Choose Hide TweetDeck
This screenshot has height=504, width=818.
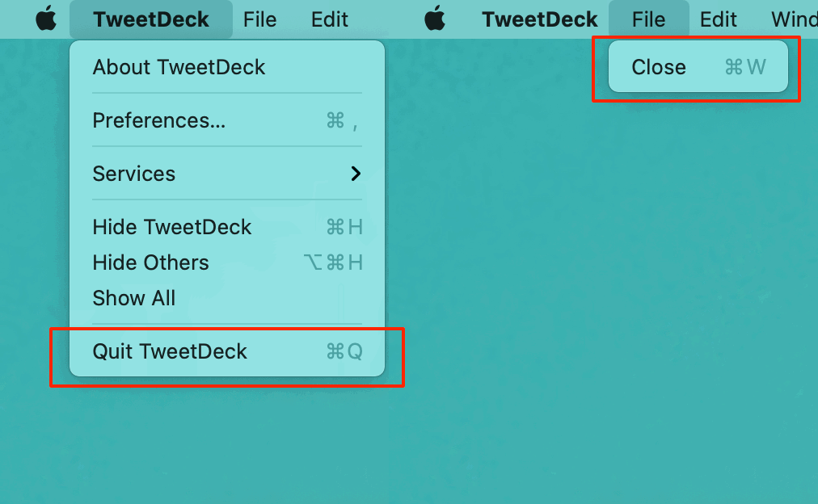coord(172,227)
